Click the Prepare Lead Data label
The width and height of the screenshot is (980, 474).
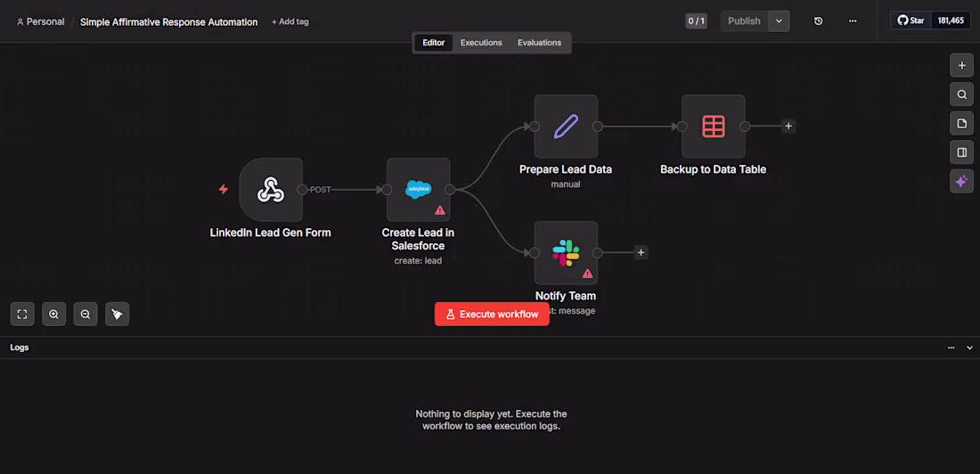566,169
